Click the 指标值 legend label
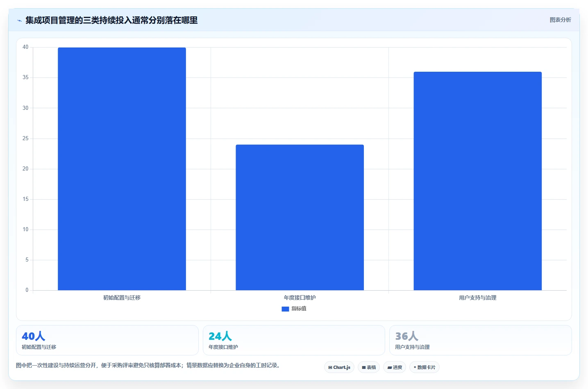 pos(299,309)
